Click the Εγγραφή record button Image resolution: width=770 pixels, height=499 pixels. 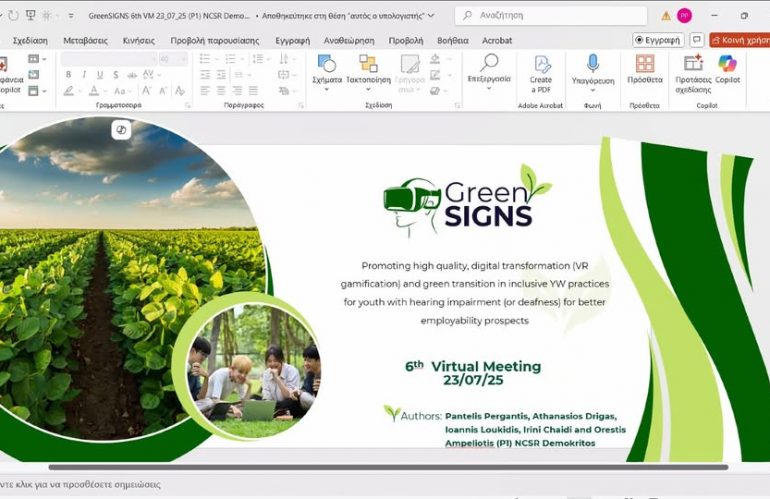(x=658, y=40)
